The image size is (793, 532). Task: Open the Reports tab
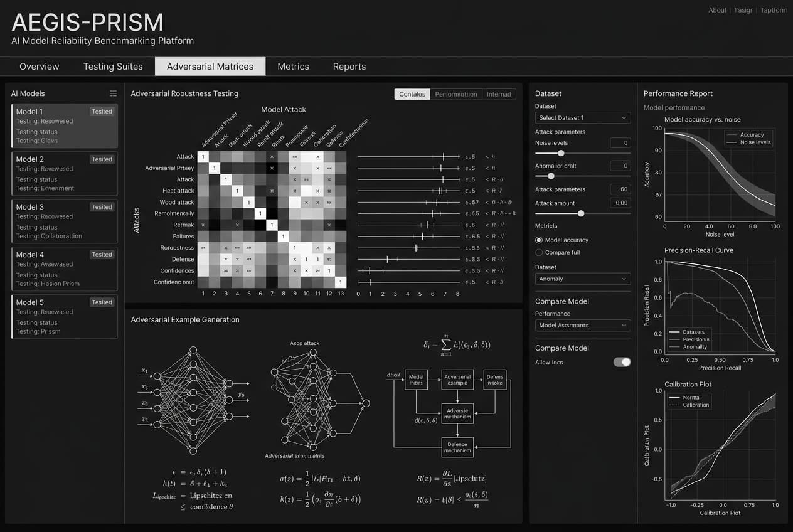tap(349, 66)
